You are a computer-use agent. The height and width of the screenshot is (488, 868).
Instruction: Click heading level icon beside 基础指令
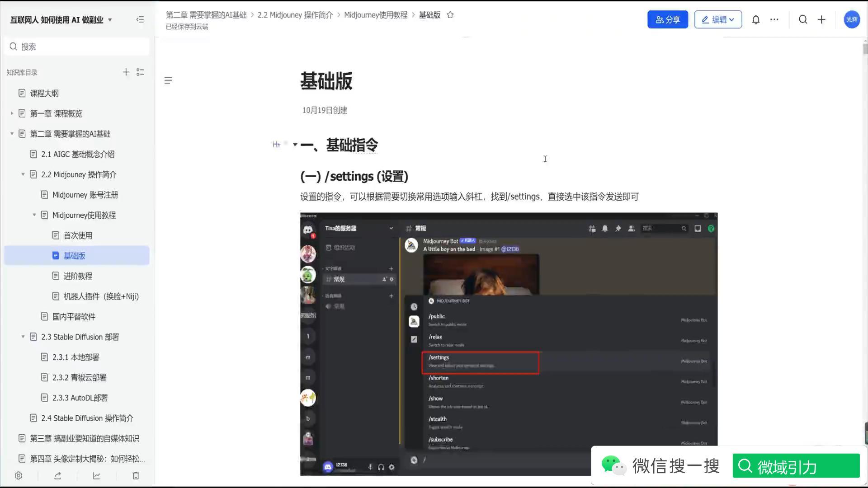276,144
